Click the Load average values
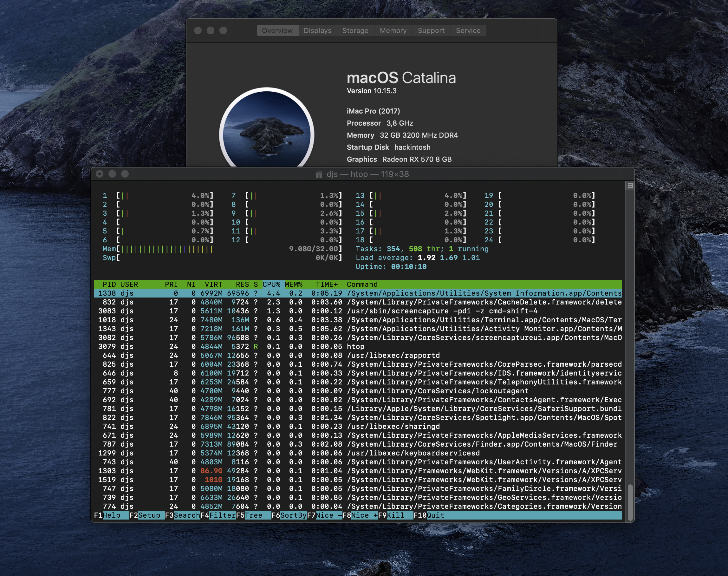The image size is (728, 576). pyautogui.click(x=449, y=258)
